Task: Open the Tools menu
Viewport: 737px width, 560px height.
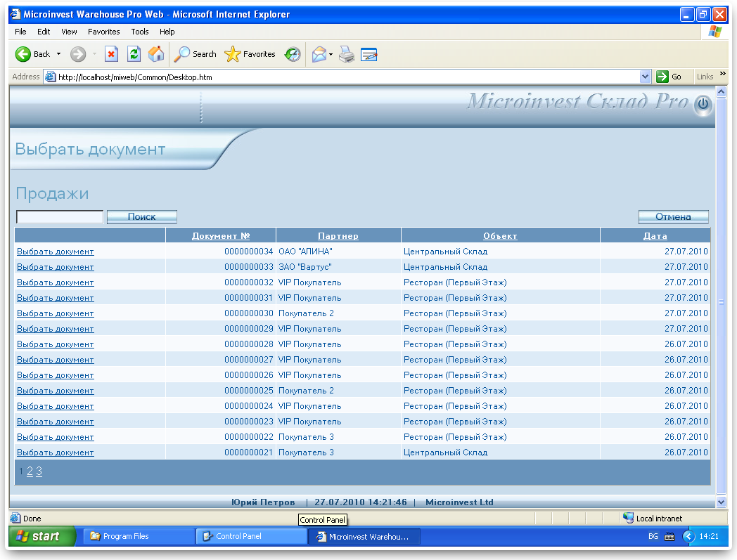Action: [140, 32]
